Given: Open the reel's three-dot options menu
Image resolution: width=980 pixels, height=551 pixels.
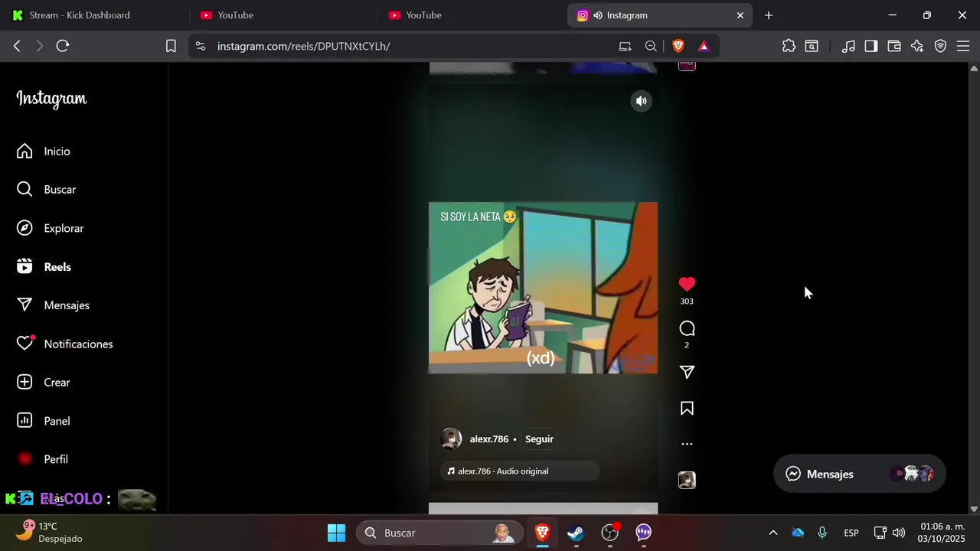Looking at the screenshot, I should [x=687, y=444].
